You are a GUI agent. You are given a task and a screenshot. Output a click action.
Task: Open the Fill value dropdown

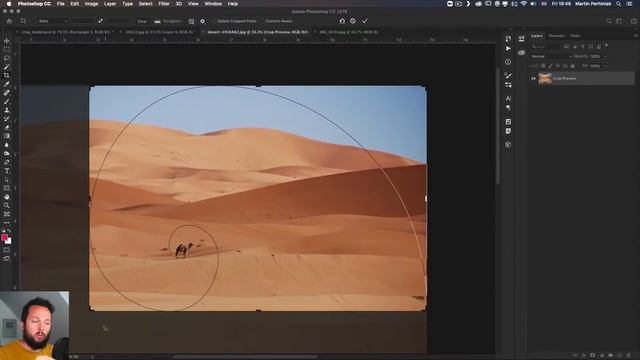605,66
